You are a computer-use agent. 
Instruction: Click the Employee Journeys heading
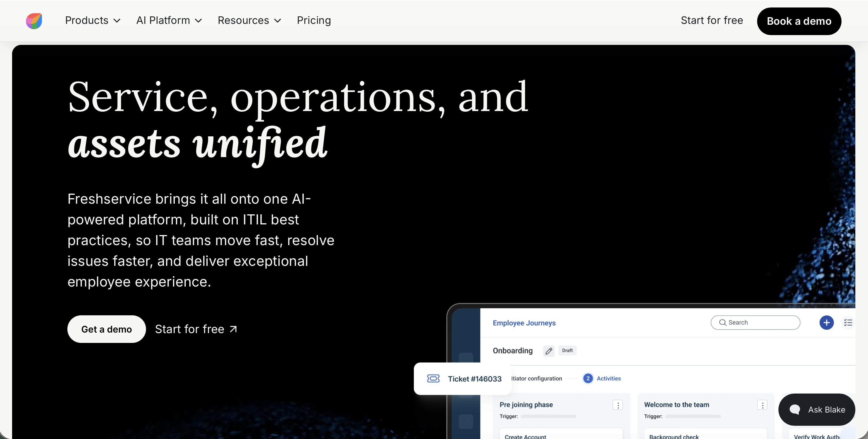pos(524,323)
